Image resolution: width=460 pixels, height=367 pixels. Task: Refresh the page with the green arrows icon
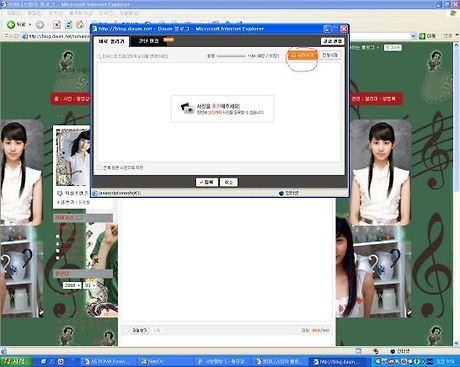pos(68,25)
